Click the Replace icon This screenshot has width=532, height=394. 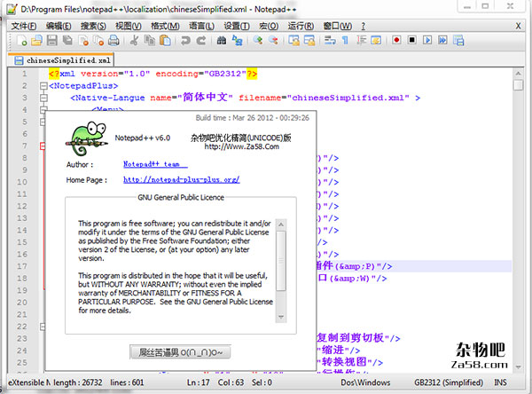[237, 41]
